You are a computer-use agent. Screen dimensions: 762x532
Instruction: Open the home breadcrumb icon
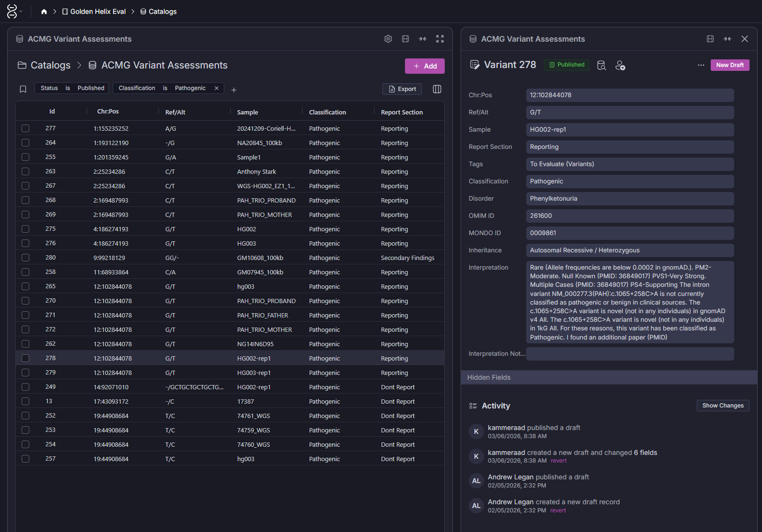pos(44,11)
